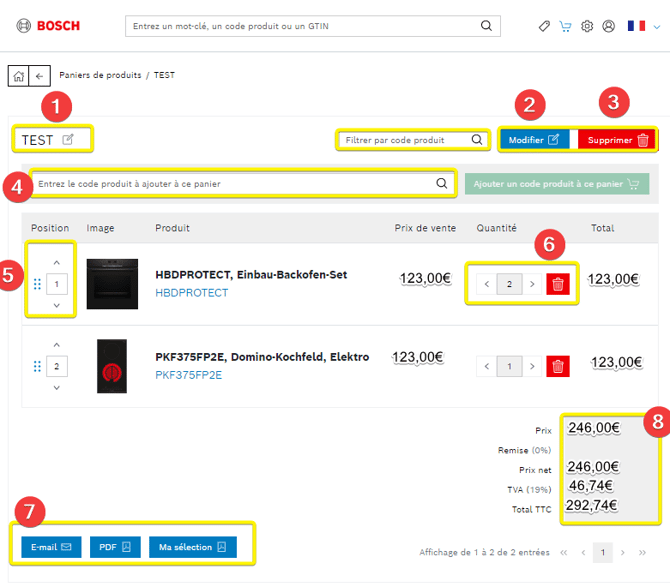This screenshot has height=587, width=670.
Task: Click the Modifier button
Action: point(534,140)
